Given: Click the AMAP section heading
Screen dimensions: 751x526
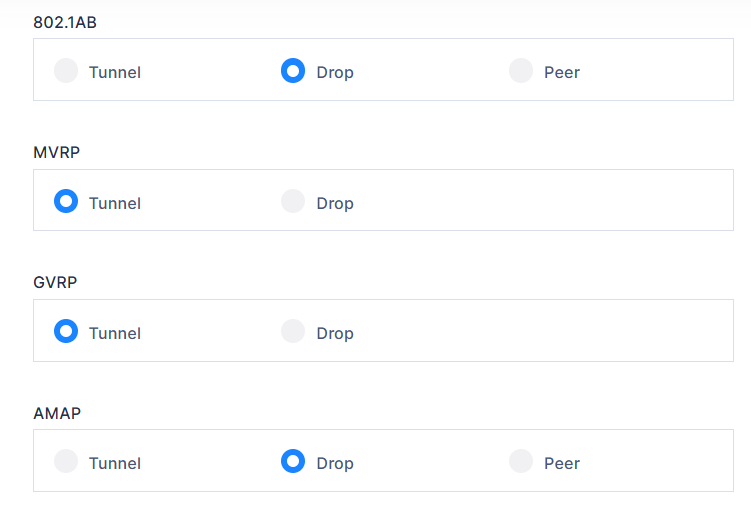Looking at the screenshot, I should point(57,412).
